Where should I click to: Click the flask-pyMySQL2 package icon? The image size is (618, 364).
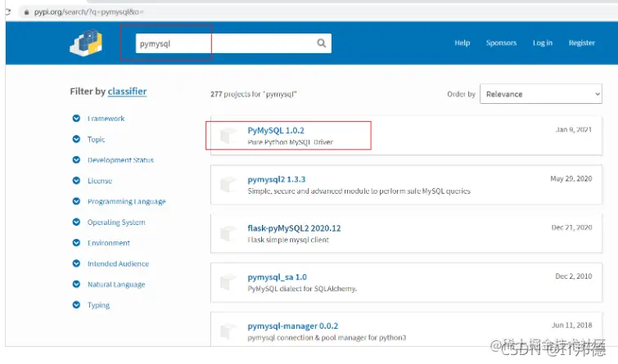228,233
